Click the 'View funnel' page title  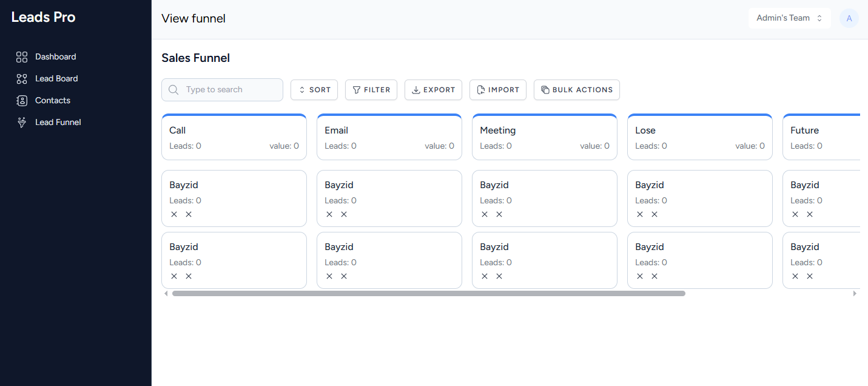(193, 19)
